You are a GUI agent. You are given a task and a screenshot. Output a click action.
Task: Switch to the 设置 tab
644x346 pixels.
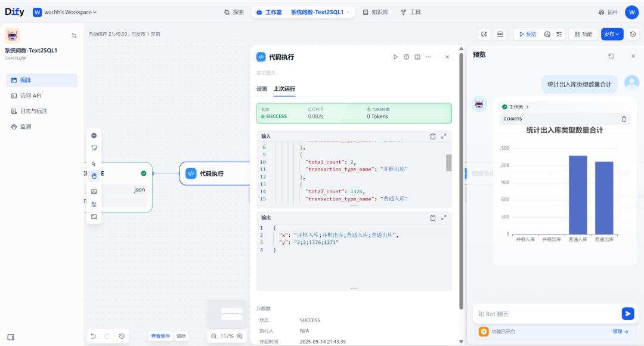click(x=262, y=89)
